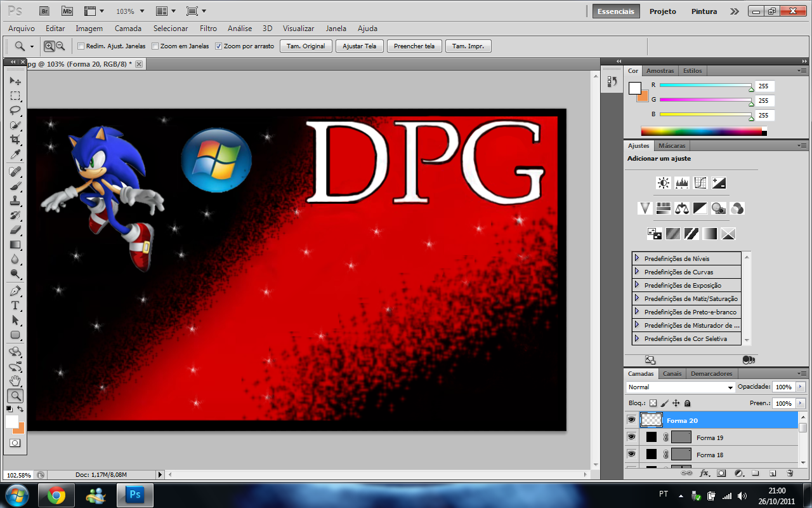Toggle lock all layer button
The width and height of the screenshot is (812, 508).
click(x=687, y=403)
